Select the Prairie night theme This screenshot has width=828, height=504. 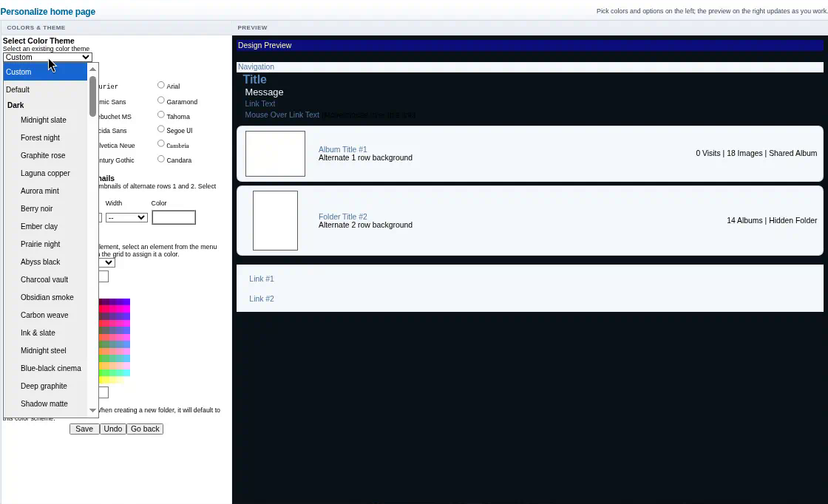(45, 244)
